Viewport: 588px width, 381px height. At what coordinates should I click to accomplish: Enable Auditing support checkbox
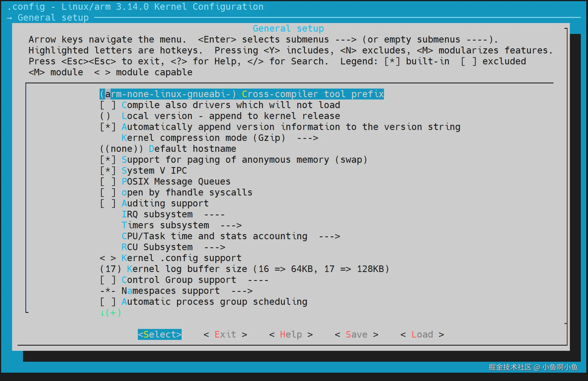pyautogui.click(x=108, y=203)
